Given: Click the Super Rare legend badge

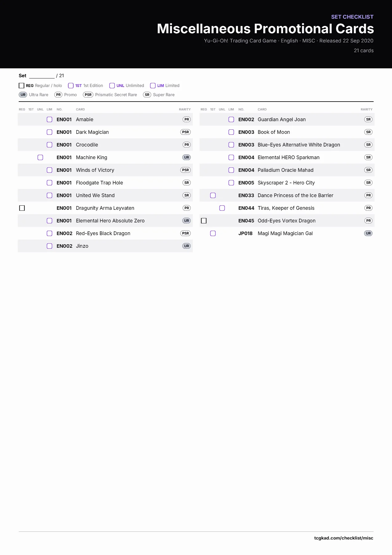Looking at the screenshot, I should point(147,95).
